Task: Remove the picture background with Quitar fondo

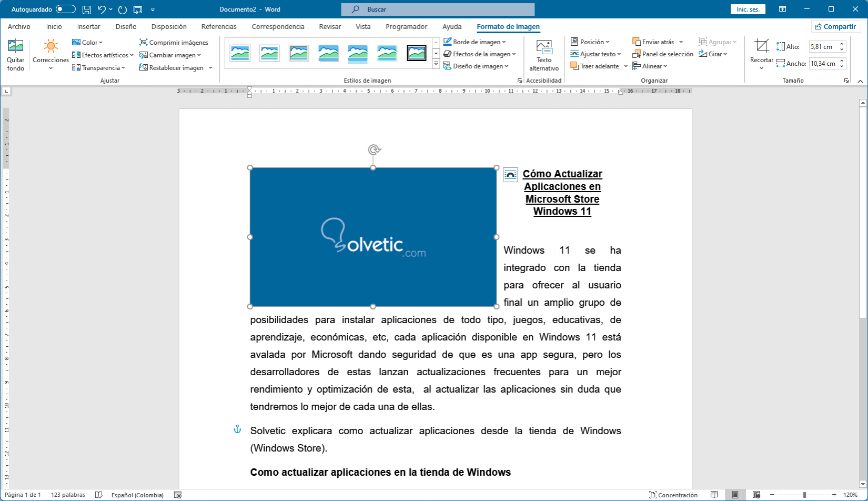Action: pos(16,55)
